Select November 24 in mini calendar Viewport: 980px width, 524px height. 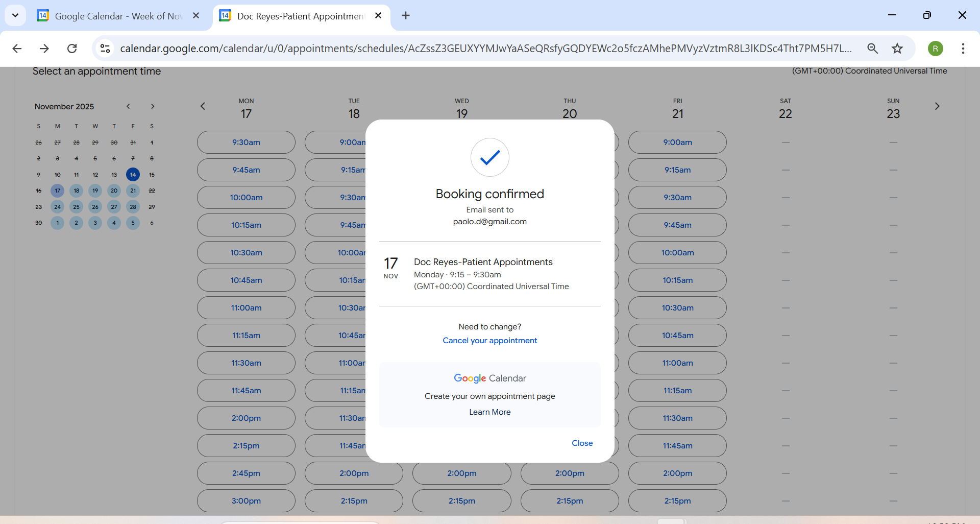(x=58, y=207)
